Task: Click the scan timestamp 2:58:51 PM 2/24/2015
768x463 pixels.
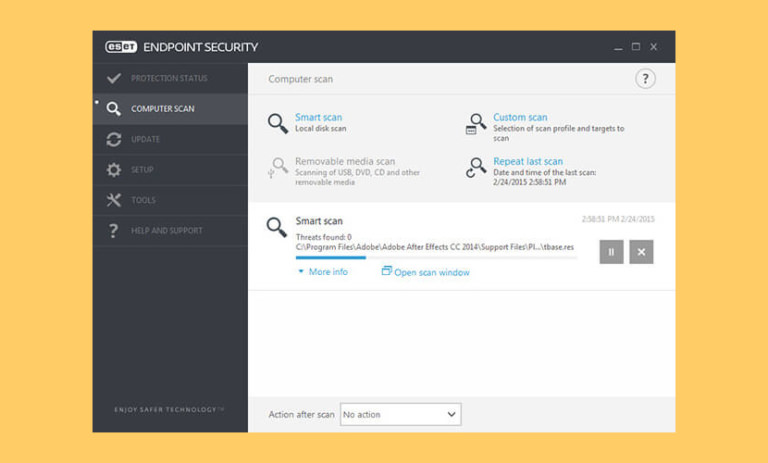Action: tap(618, 219)
